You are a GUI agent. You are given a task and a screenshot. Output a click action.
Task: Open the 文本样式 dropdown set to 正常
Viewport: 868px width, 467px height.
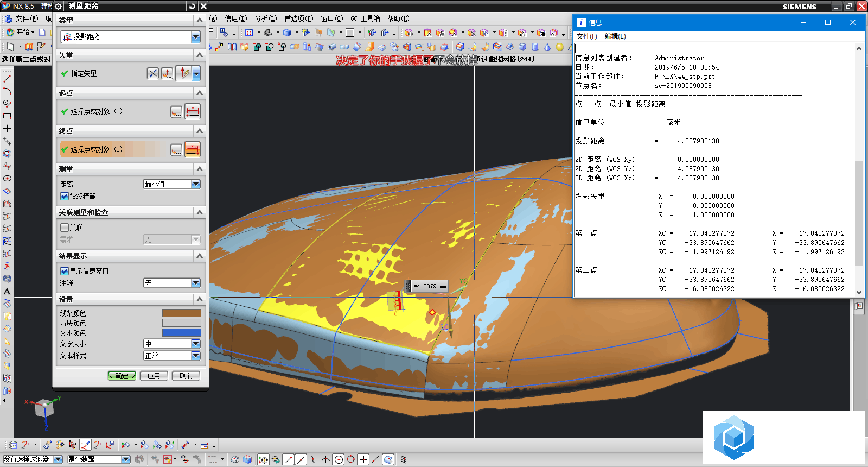click(x=172, y=356)
